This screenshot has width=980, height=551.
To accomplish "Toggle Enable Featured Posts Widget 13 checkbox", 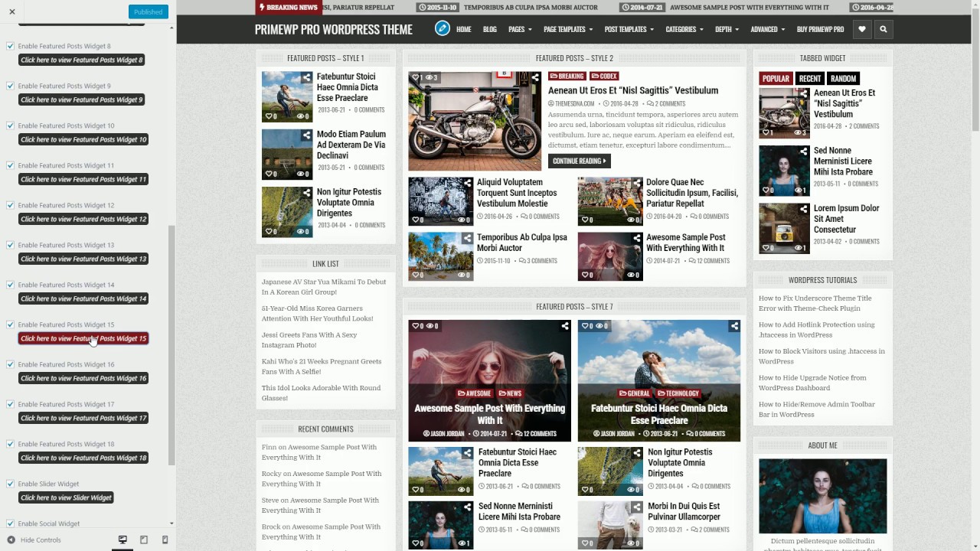I will [x=10, y=245].
